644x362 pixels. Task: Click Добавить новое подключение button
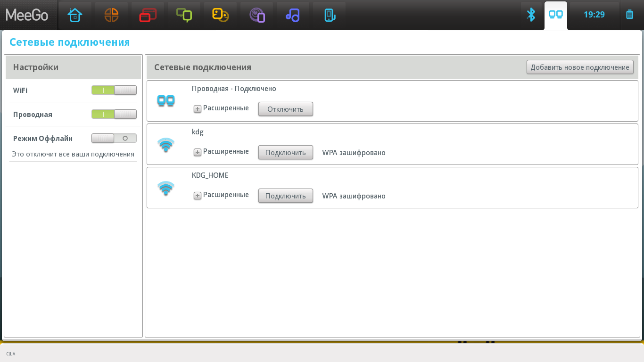[x=580, y=67]
